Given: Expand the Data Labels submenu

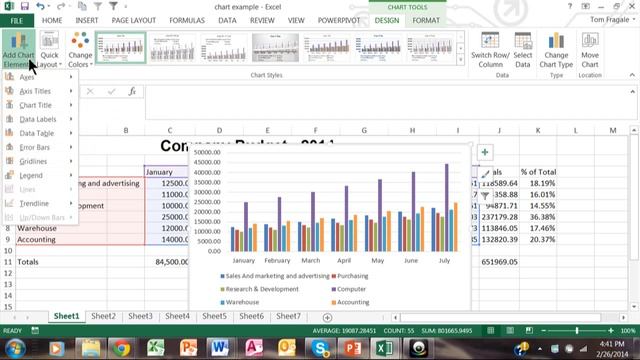Looking at the screenshot, I should [40, 119].
